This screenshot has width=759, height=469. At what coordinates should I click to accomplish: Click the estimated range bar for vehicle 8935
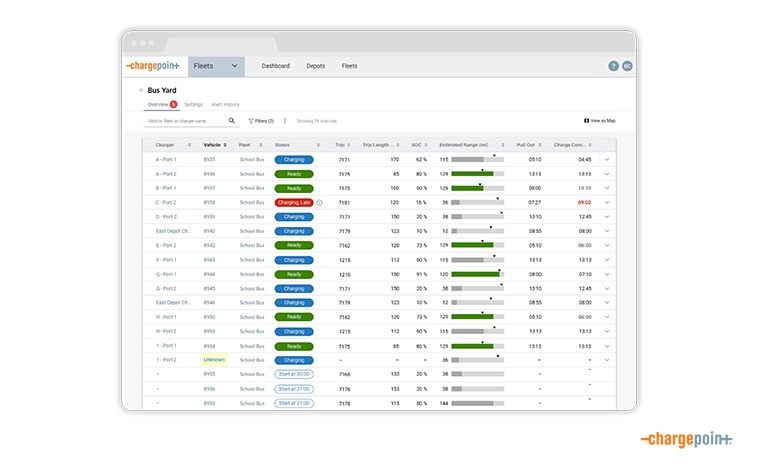point(477,159)
